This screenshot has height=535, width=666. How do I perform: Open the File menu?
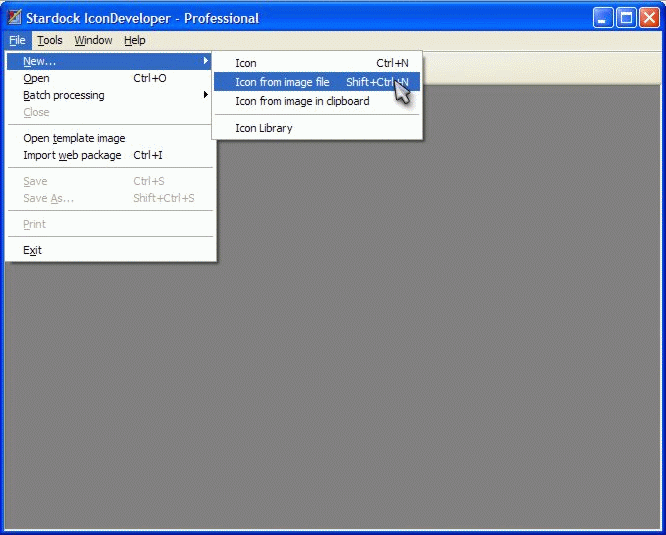coord(17,40)
